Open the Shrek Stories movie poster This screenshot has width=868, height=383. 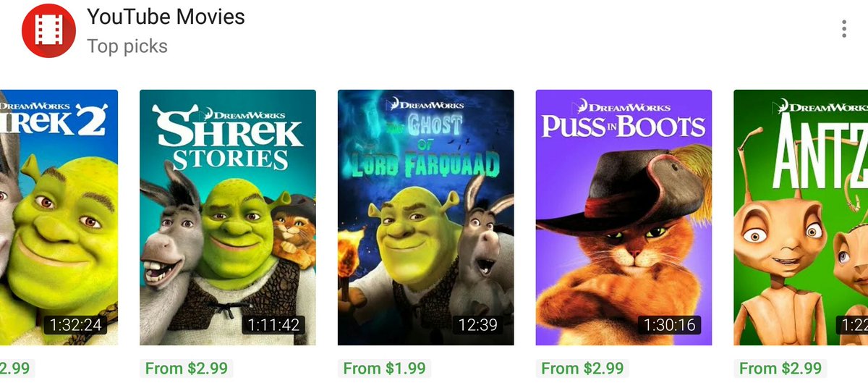(228, 217)
